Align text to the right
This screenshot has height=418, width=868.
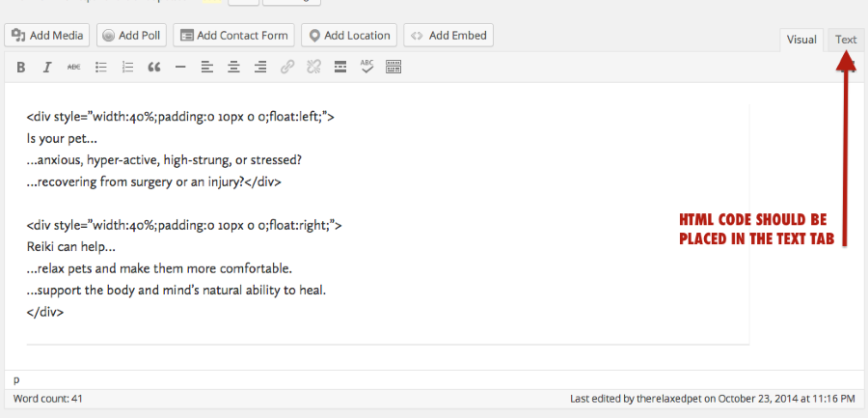[260, 67]
